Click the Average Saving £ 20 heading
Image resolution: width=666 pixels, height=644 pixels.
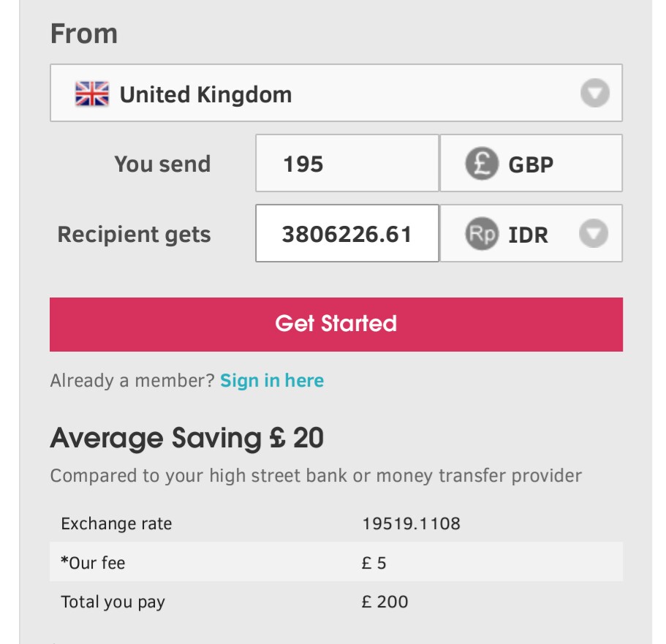[x=187, y=439]
